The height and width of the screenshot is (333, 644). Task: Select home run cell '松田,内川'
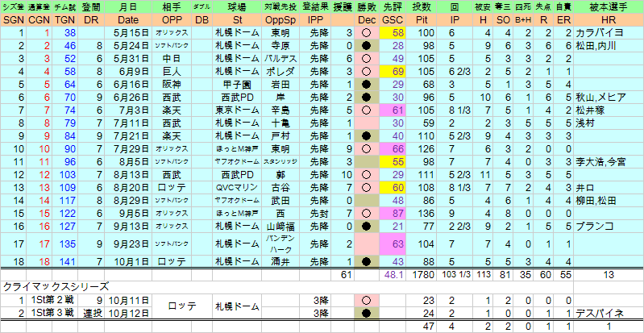coord(609,46)
